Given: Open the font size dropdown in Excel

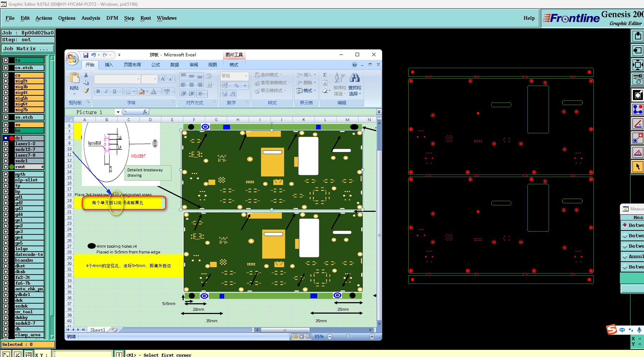Looking at the screenshot, I should [x=155, y=79].
